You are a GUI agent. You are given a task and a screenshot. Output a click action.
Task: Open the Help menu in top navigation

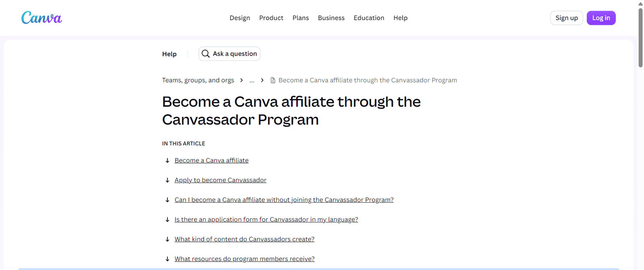coord(400,18)
